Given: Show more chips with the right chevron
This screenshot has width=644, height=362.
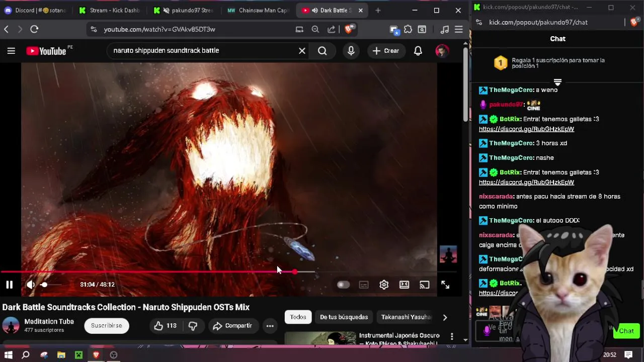Looking at the screenshot, I should 445,317.
